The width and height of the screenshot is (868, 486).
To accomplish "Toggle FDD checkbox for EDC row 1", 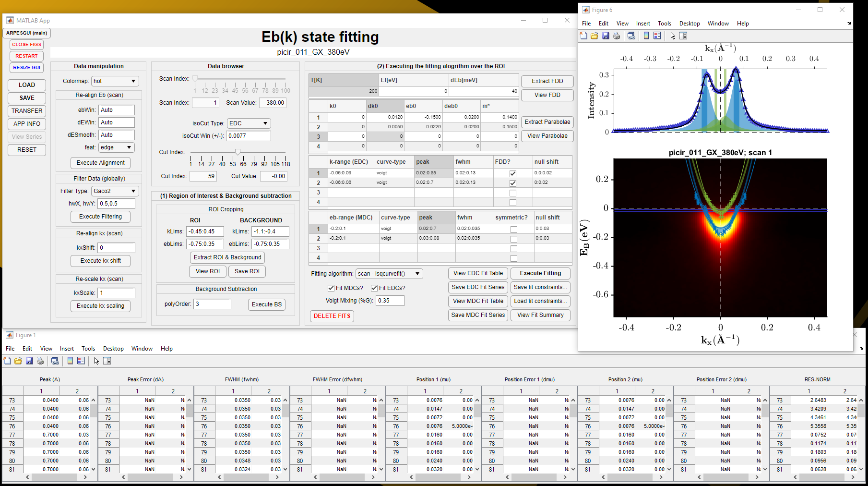I will 513,173.
